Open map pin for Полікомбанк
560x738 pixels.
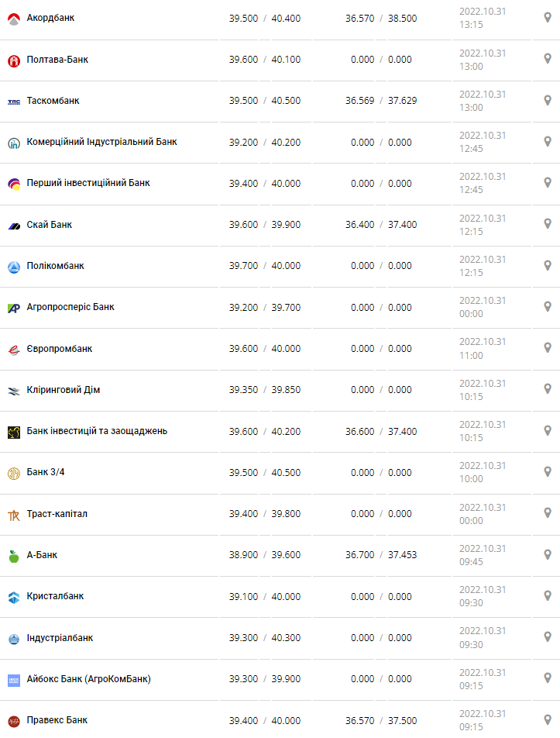[547, 266]
